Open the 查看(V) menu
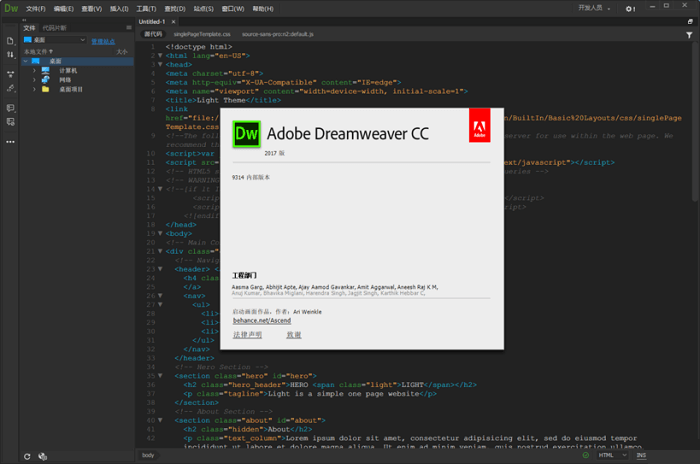Screen dimensions: 700x464 (92, 9)
